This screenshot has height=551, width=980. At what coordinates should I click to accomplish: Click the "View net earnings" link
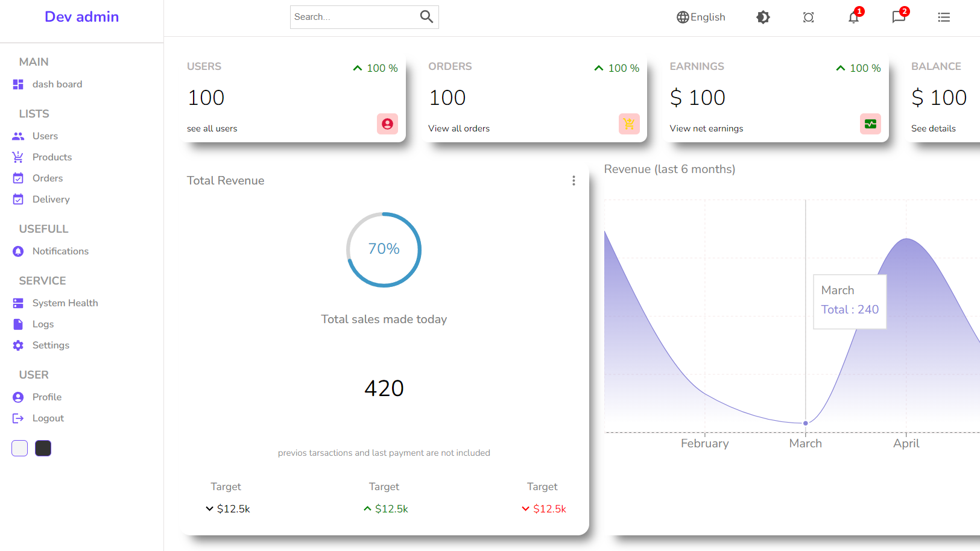click(706, 128)
